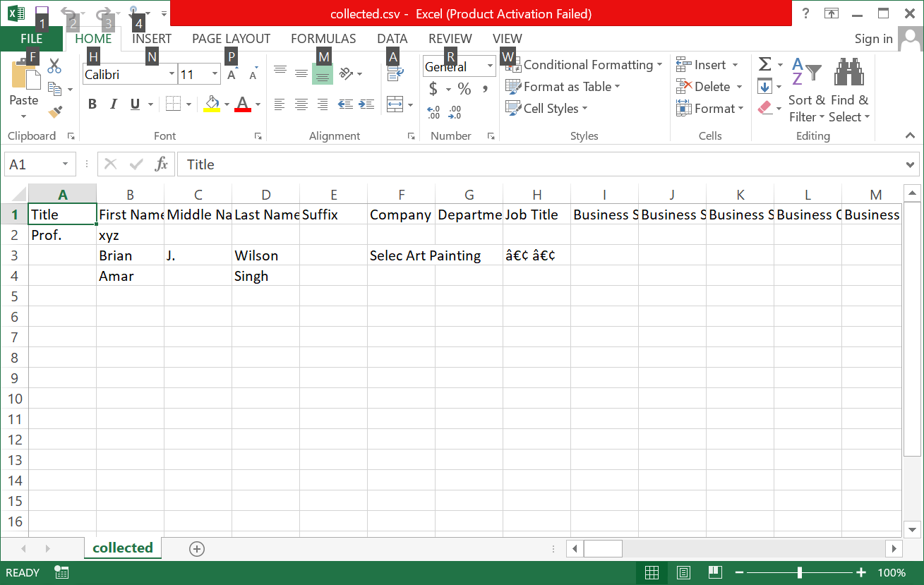Click the Increase Decimal icon
Viewport: 924px width, 585px height.
tap(433, 114)
